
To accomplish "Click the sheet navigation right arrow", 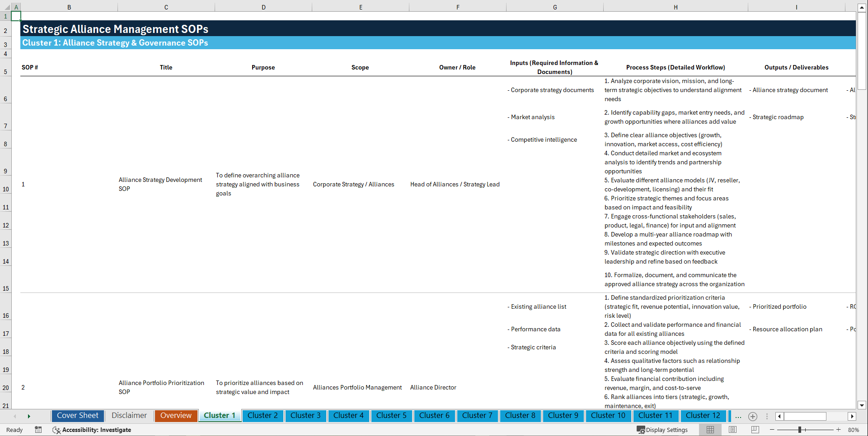I will pos(852,416).
